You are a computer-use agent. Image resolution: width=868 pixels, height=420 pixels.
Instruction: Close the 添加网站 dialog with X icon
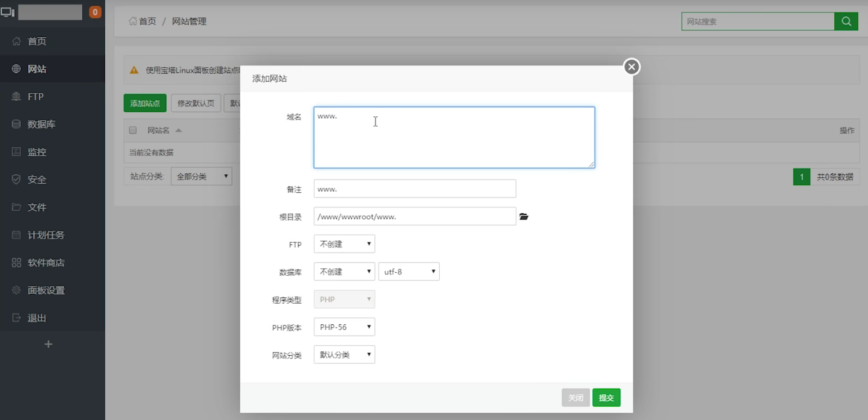click(x=632, y=67)
